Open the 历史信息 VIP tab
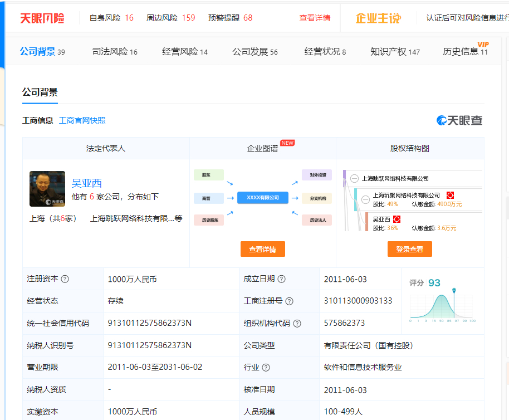509x420 pixels. click(465, 52)
